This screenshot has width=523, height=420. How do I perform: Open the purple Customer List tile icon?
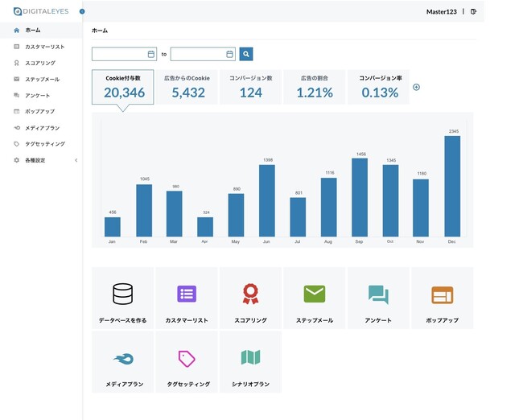(x=187, y=294)
